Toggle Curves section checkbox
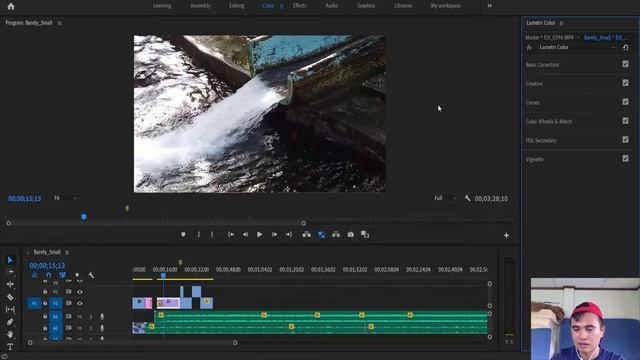 [x=625, y=102]
